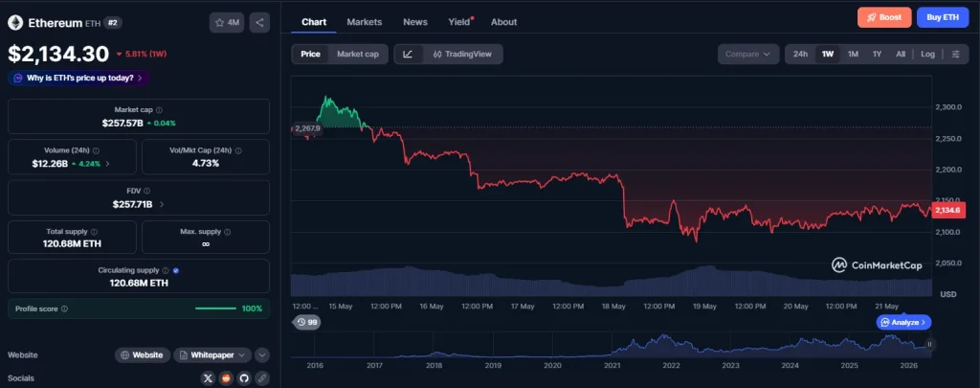
Task: Click the 5.81% (1W) price change
Action: point(142,54)
